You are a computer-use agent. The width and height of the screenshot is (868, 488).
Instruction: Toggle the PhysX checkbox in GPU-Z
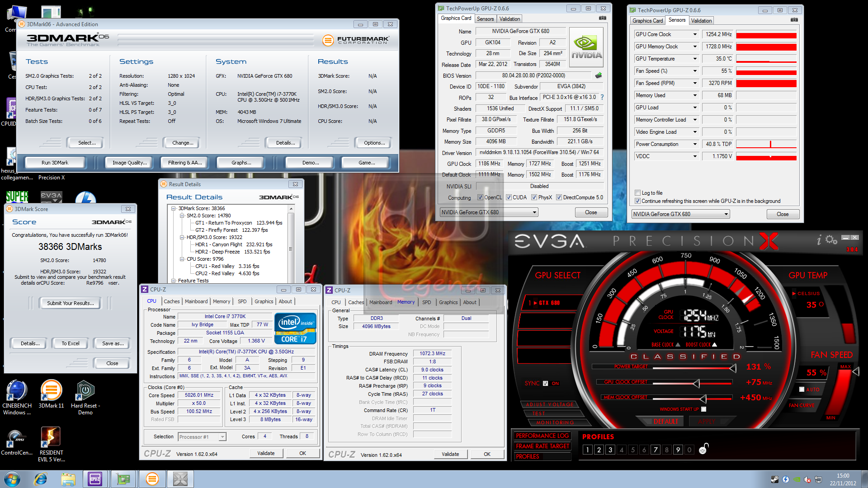coord(534,197)
